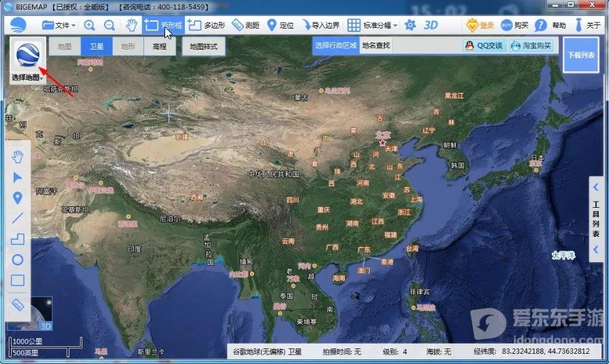
Task: Activate the 测距 distance measuring tool
Action: 245,25
